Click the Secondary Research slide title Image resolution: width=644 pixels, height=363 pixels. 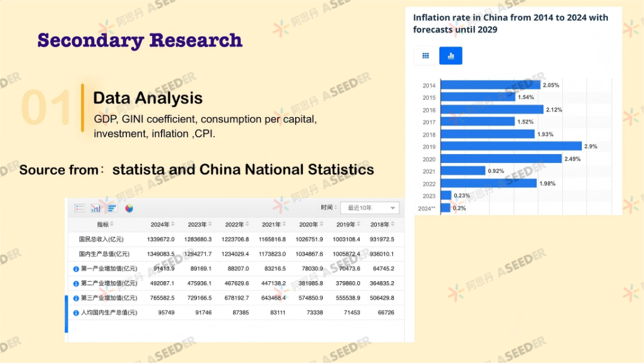140,41
